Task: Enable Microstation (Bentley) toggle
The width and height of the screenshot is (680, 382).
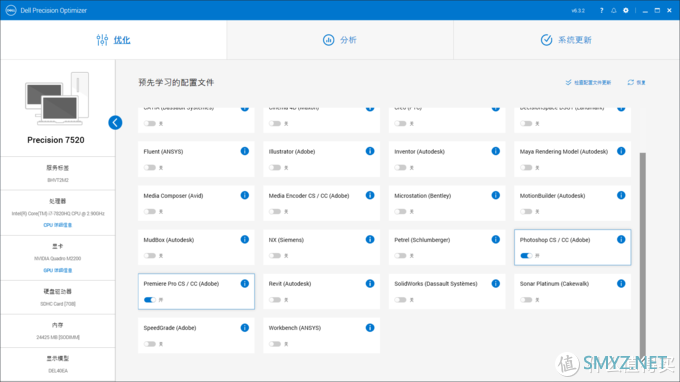Action: 400,212
